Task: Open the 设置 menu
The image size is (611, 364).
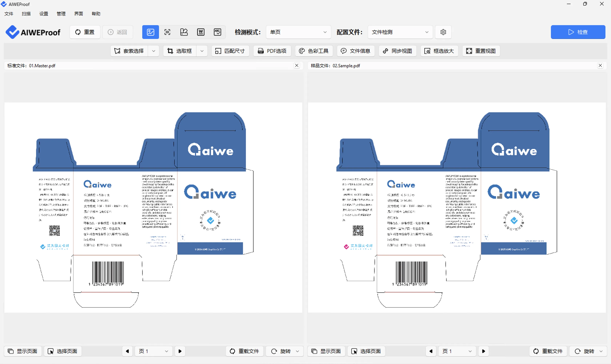Action: (x=43, y=14)
